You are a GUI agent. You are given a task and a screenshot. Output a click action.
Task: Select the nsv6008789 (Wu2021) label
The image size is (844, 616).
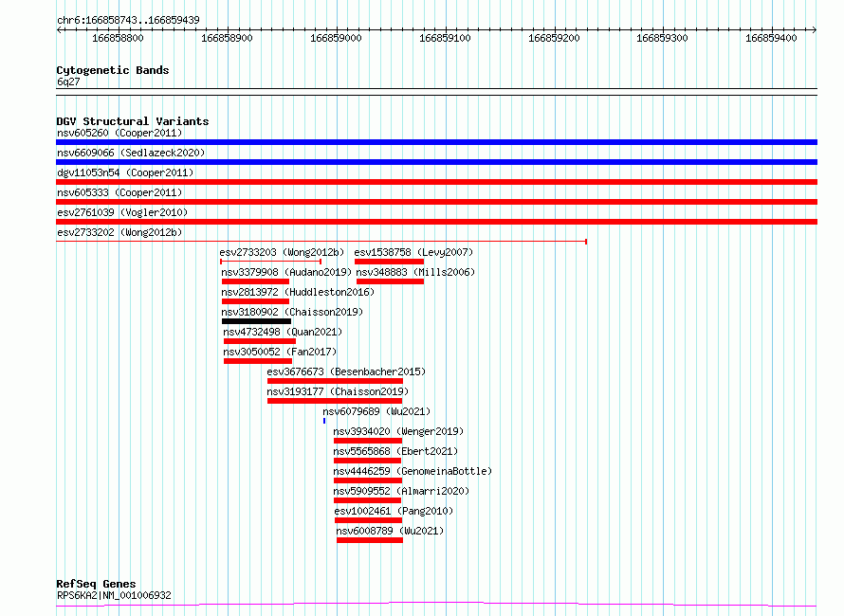391,531
